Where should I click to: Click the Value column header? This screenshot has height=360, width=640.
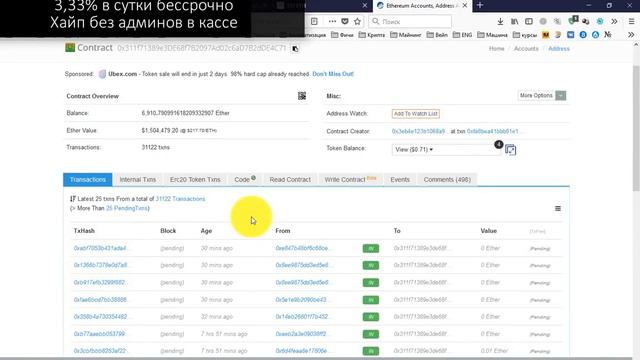pos(489,231)
